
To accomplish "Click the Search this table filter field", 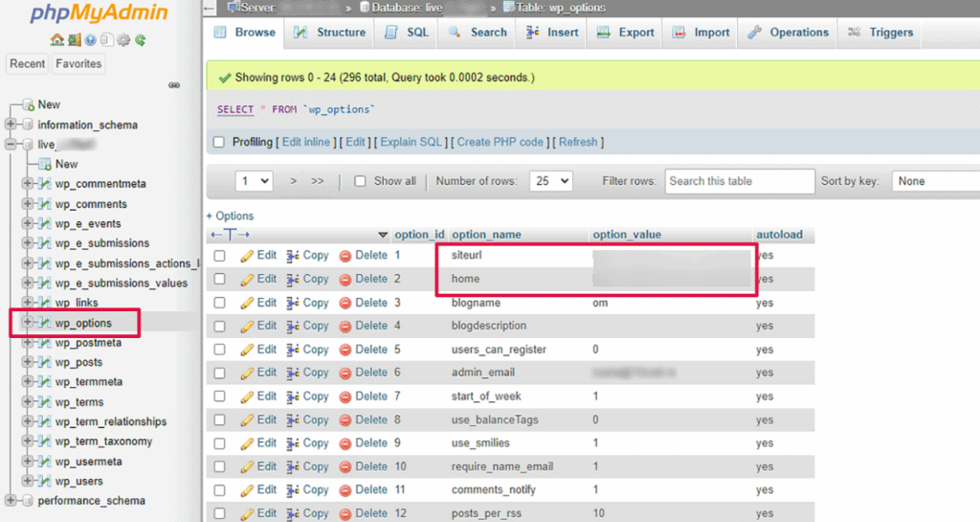I will pos(738,181).
